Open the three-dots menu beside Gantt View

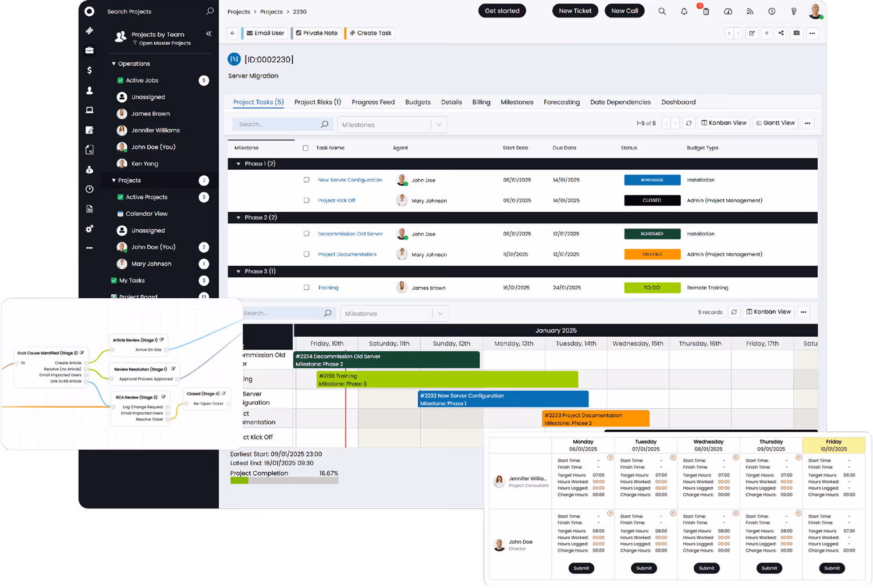(x=807, y=123)
